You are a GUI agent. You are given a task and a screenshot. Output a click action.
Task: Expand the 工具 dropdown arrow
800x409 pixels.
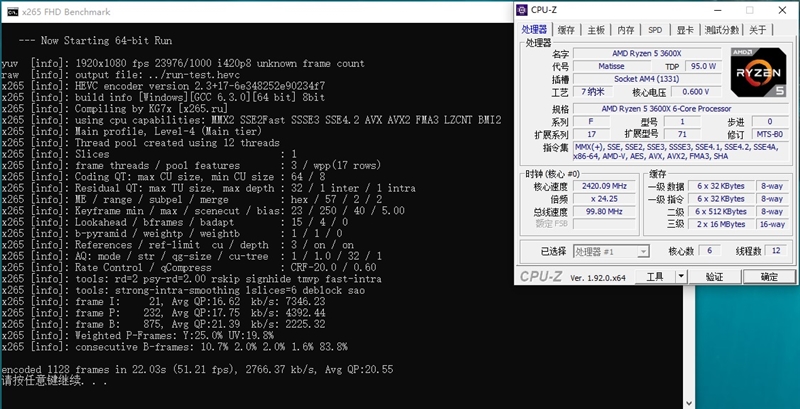pos(681,277)
